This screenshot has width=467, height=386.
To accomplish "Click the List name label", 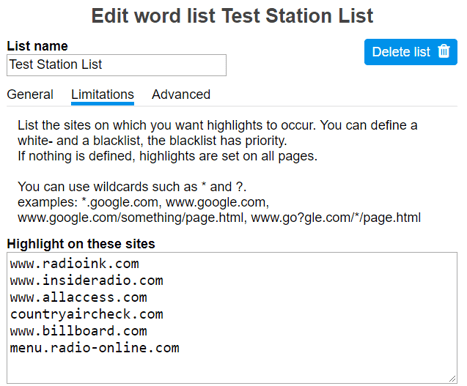I will pos(37,46).
